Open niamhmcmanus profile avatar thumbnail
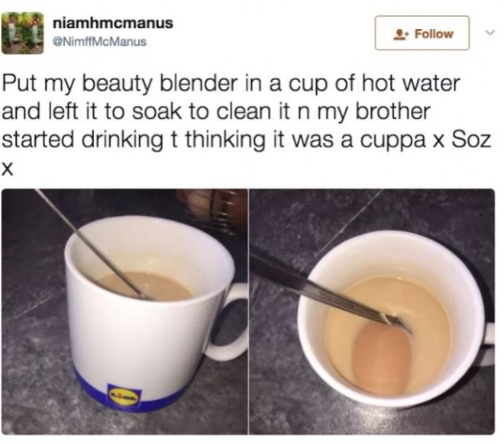Screen dimensions: 504x444 click(x=22, y=33)
